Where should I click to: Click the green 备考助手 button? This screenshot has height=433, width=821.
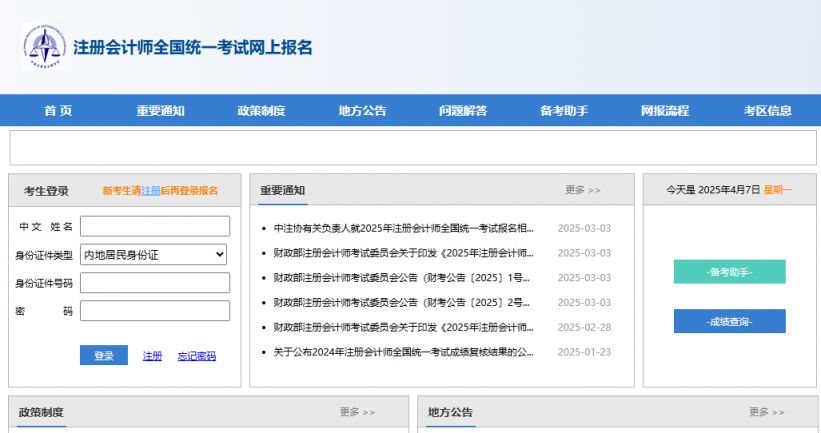(729, 272)
